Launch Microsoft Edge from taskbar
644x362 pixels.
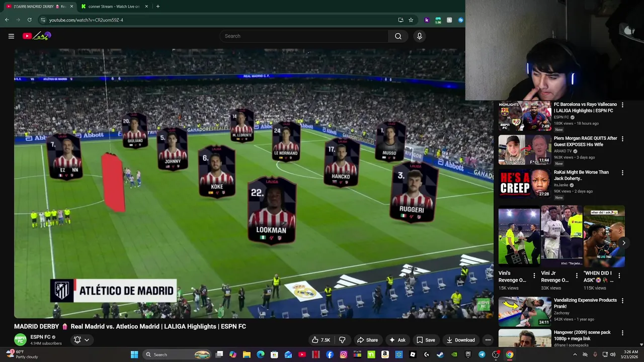coord(261,354)
